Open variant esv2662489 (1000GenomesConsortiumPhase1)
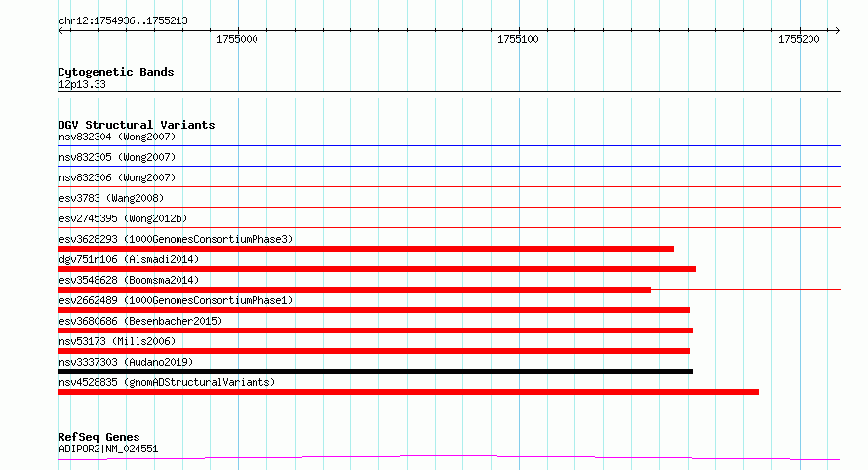 click(x=176, y=300)
